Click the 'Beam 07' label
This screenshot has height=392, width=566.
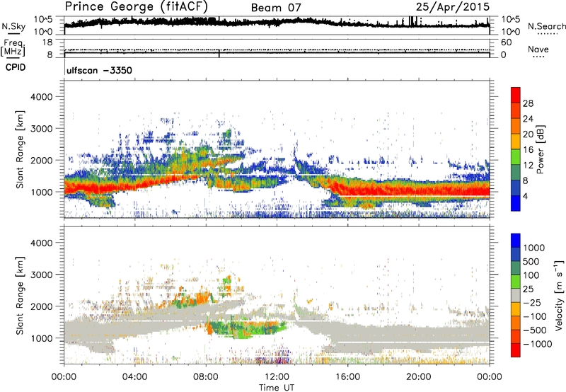coord(276,8)
